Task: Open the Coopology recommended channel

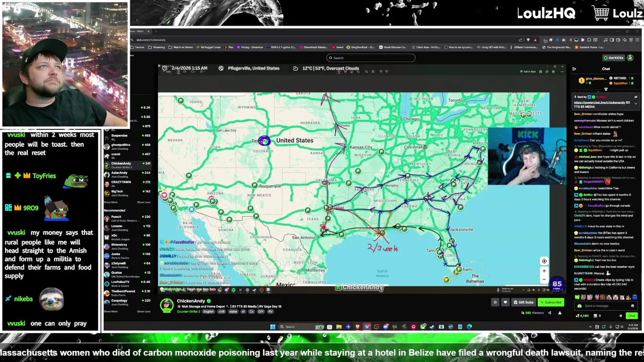Action: coord(127,302)
